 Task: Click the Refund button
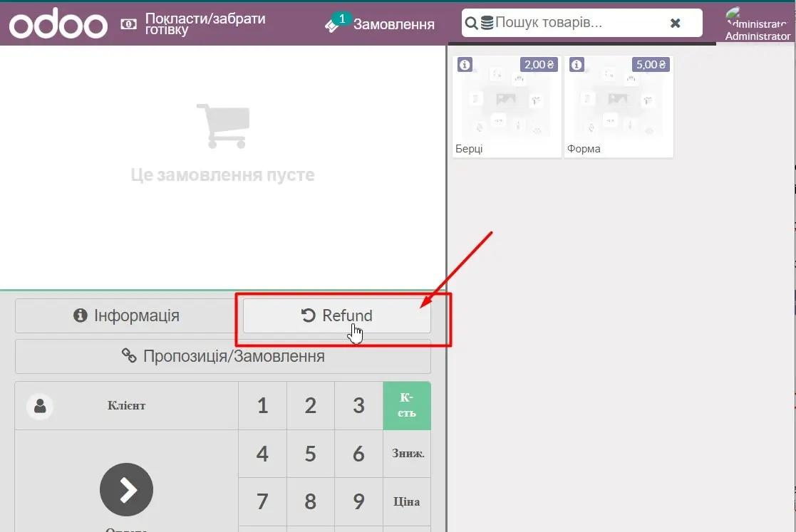click(x=336, y=315)
